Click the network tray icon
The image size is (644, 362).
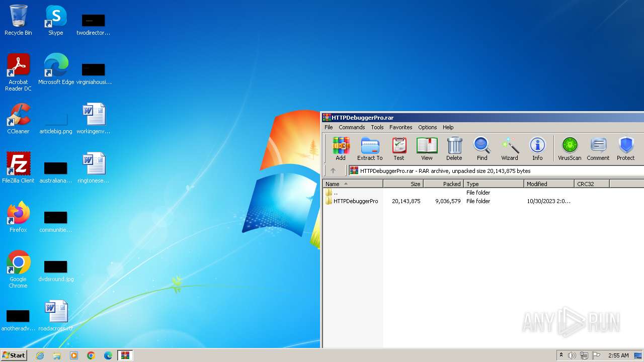[x=584, y=355]
